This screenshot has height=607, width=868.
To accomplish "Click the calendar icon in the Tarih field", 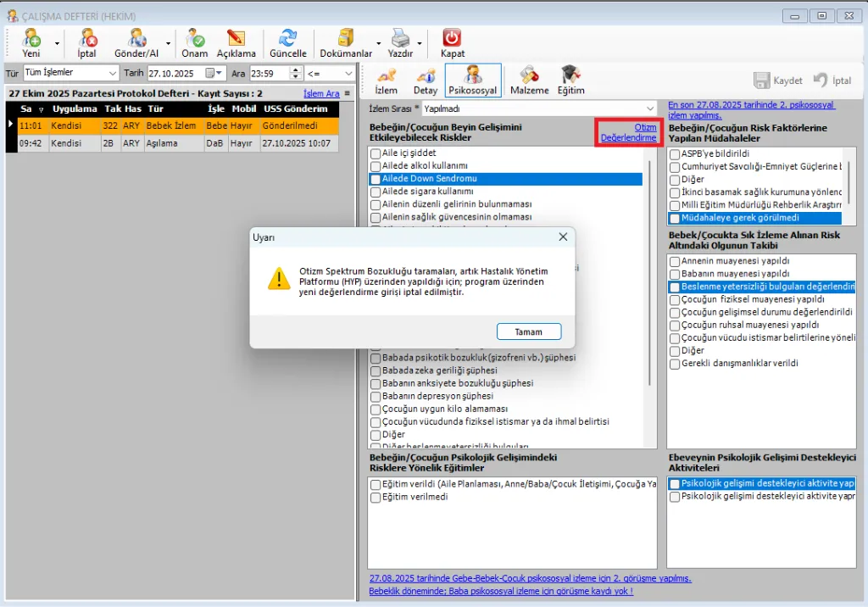I will tap(210, 73).
